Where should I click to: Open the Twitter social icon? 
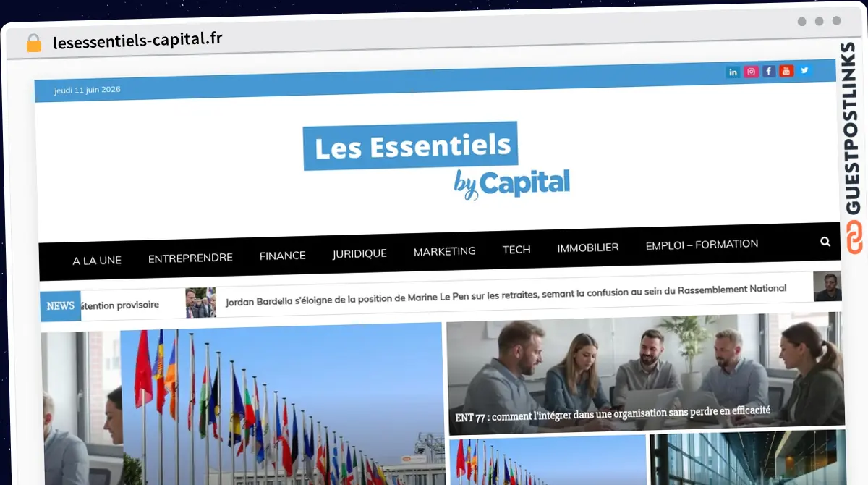[804, 70]
